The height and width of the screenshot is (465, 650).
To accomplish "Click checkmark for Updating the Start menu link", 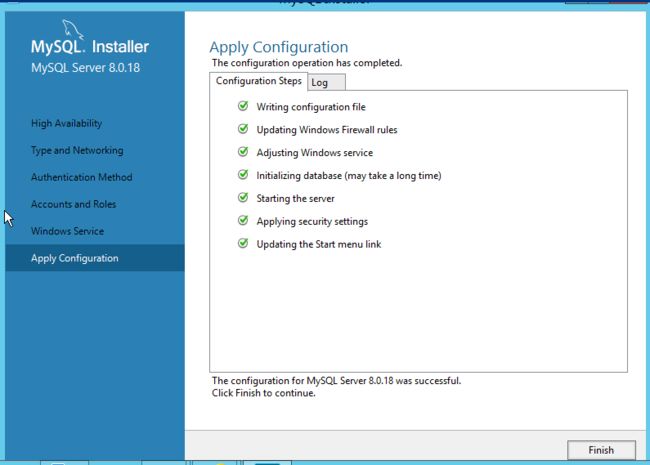I will pos(243,243).
